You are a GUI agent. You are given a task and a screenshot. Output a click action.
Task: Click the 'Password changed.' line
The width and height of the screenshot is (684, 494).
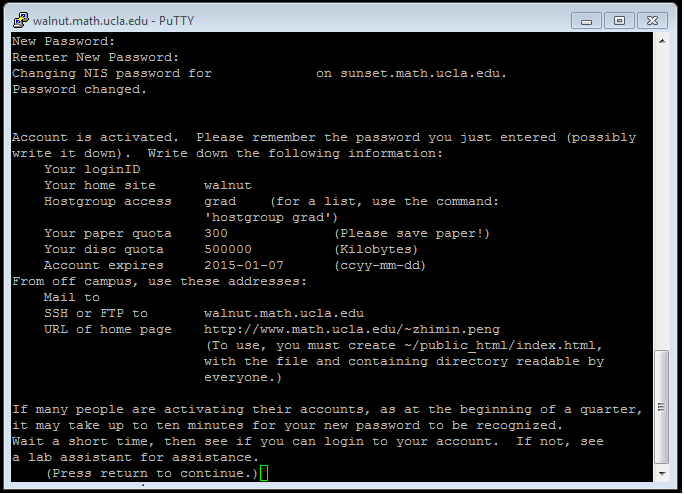(79, 89)
